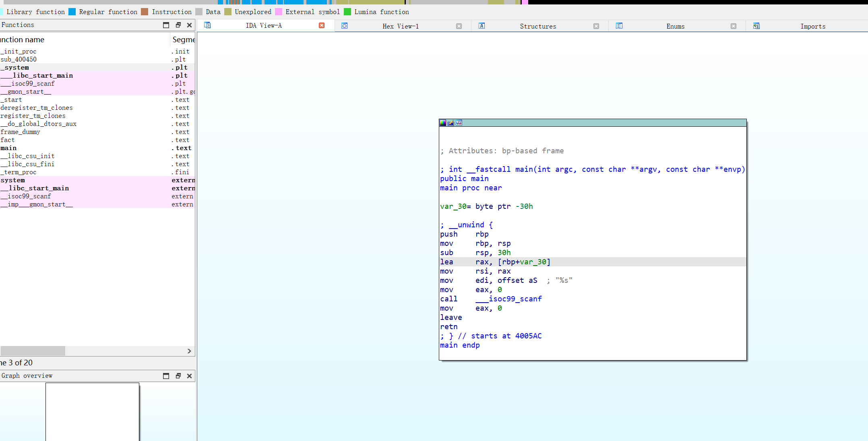Close the Hex View-1 tab
This screenshot has width=868, height=441.
tap(459, 26)
